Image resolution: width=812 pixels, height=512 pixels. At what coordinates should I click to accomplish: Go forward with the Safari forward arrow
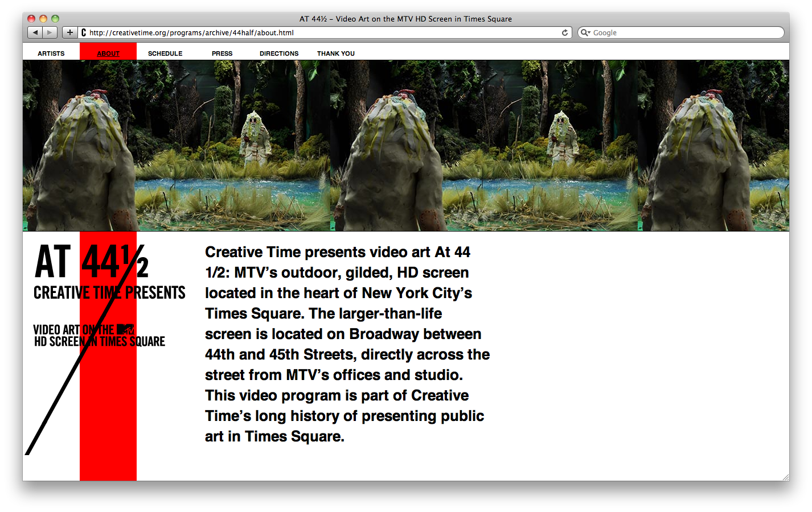(x=50, y=32)
